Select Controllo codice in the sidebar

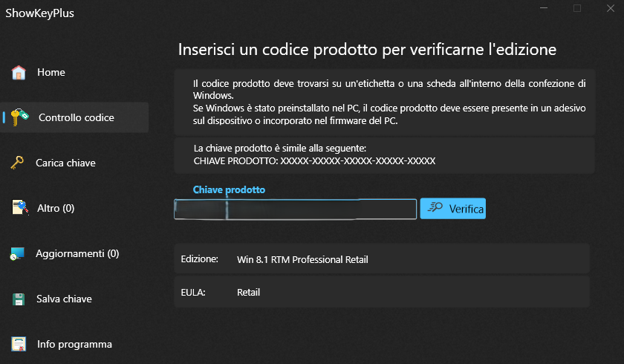click(74, 117)
